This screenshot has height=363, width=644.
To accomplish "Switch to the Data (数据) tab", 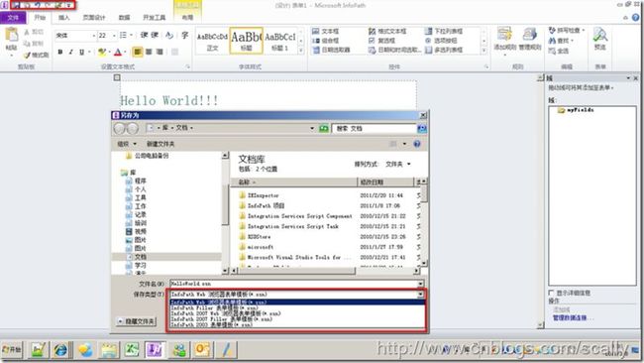I will (124, 18).
